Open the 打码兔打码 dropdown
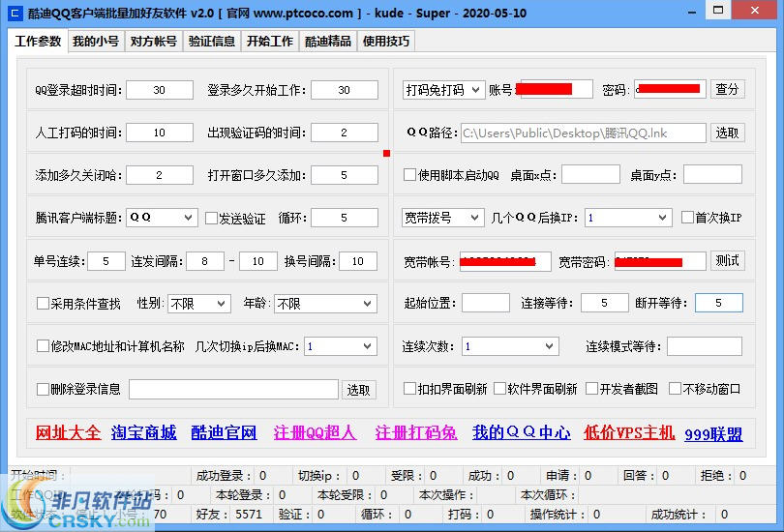Viewport: 784px width, 532px height. pos(443,90)
